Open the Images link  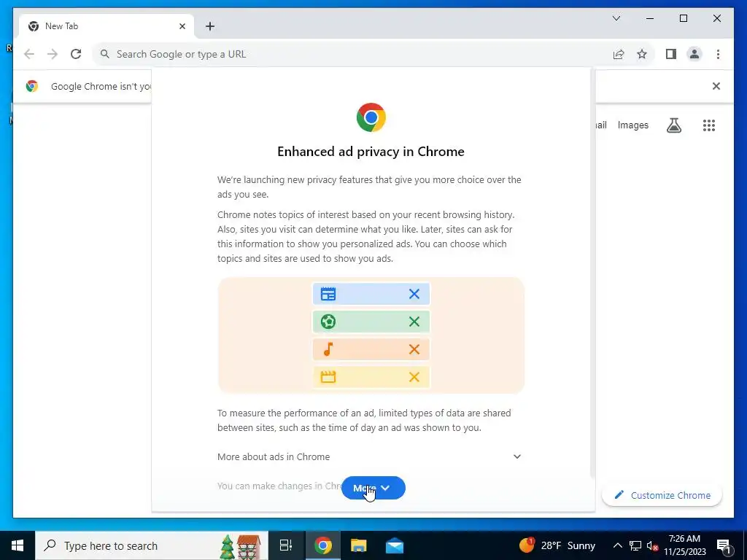(632, 125)
